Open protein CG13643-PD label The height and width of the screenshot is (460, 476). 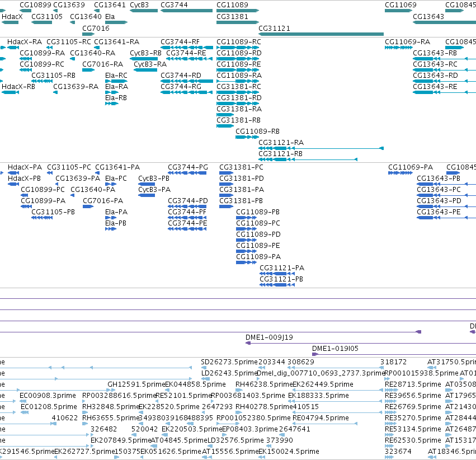point(439,201)
